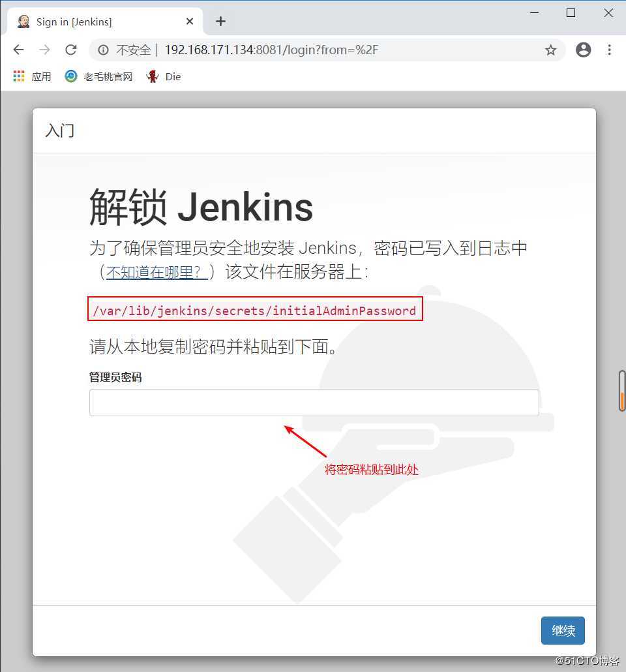
Task: Click the address bar URL
Action: pyautogui.click(x=271, y=50)
